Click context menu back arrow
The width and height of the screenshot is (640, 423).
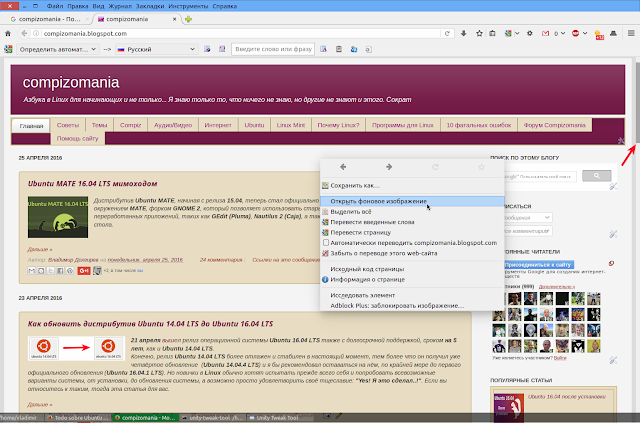[343, 167]
